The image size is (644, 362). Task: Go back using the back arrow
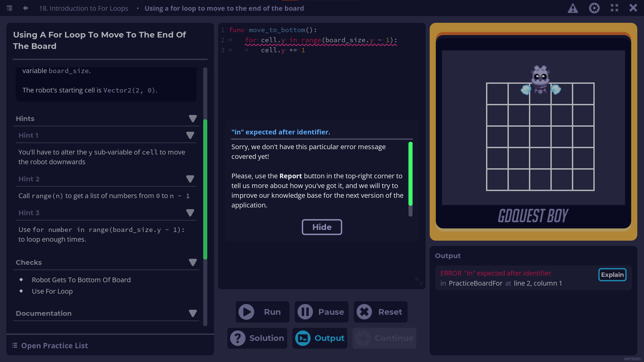(x=25, y=8)
